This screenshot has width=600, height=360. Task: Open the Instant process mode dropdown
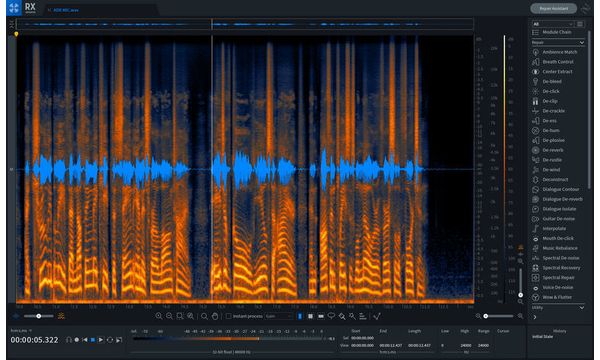point(279,316)
